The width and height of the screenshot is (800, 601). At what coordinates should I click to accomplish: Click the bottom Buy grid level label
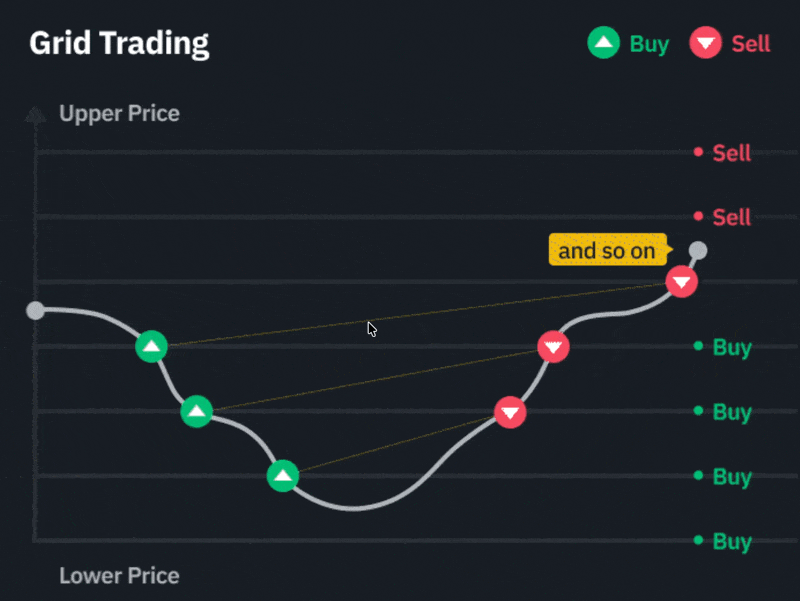coord(731,542)
